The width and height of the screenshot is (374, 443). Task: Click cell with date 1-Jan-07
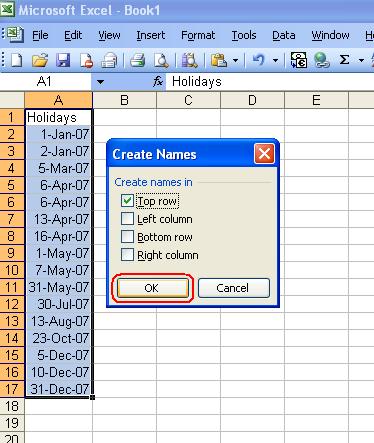click(x=58, y=134)
